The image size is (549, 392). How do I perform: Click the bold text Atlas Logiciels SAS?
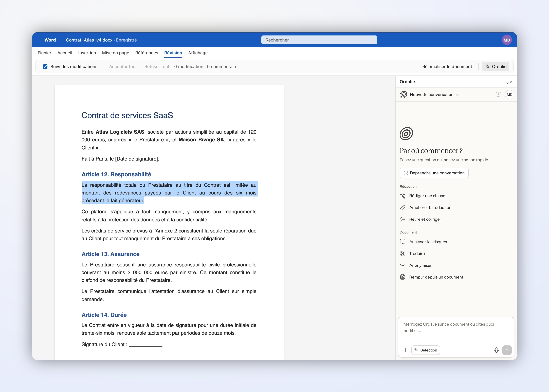coord(120,132)
